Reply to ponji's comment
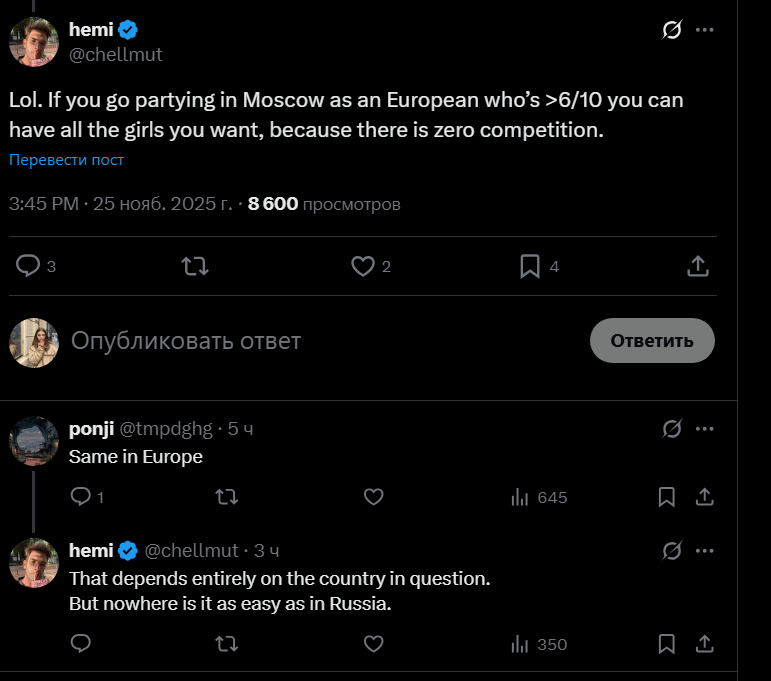This screenshot has height=681, width=771. coord(81,497)
